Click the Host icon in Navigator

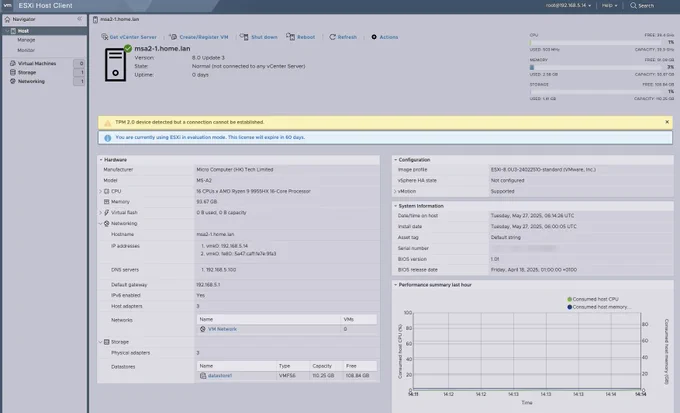pyautogui.click(x=13, y=31)
